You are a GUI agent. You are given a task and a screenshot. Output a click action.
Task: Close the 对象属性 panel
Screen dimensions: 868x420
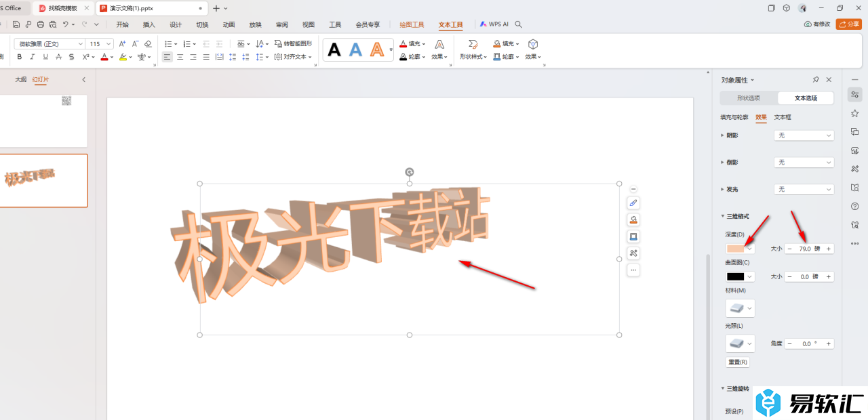(x=829, y=80)
